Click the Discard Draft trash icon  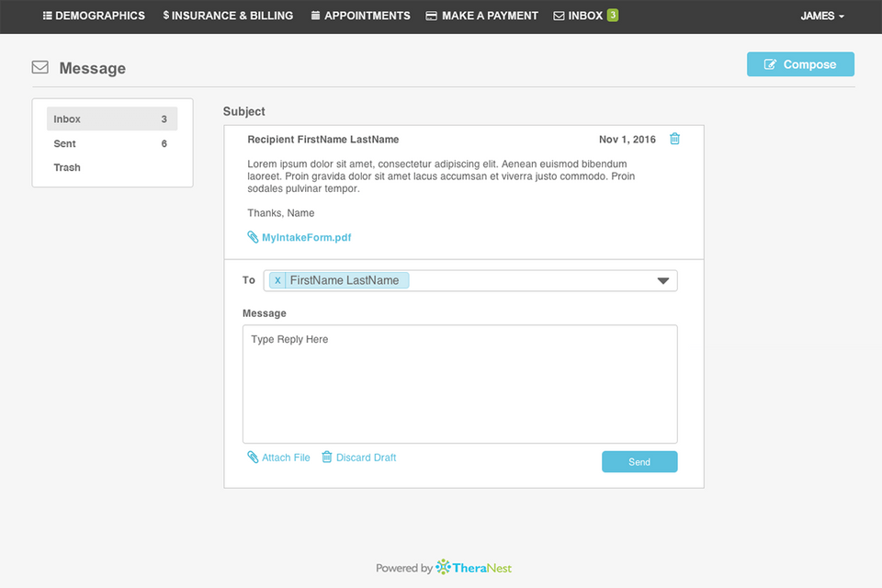coord(326,458)
